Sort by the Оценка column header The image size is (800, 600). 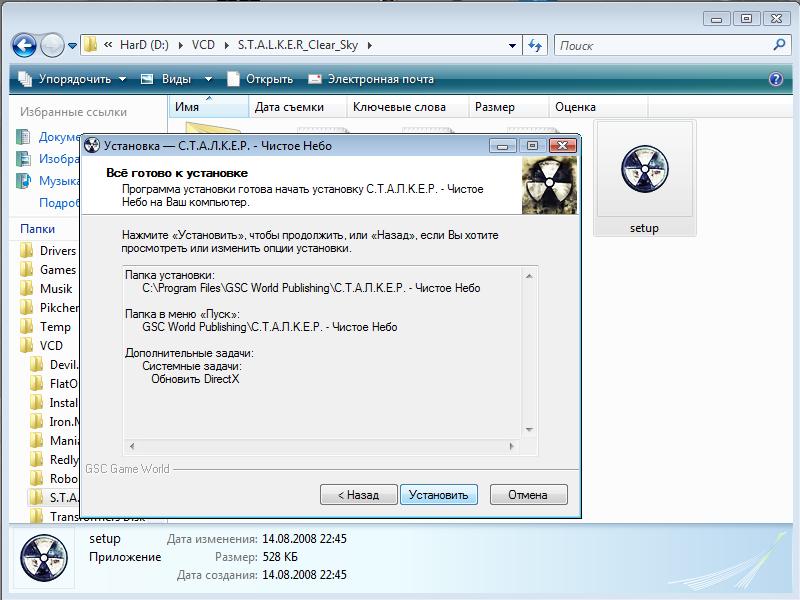(x=598, y=107)
